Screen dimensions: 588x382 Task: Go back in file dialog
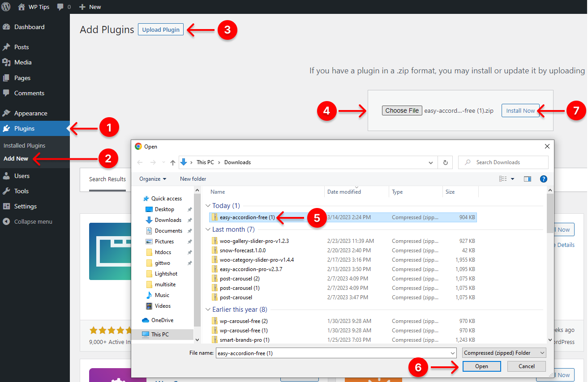(140, 162)
